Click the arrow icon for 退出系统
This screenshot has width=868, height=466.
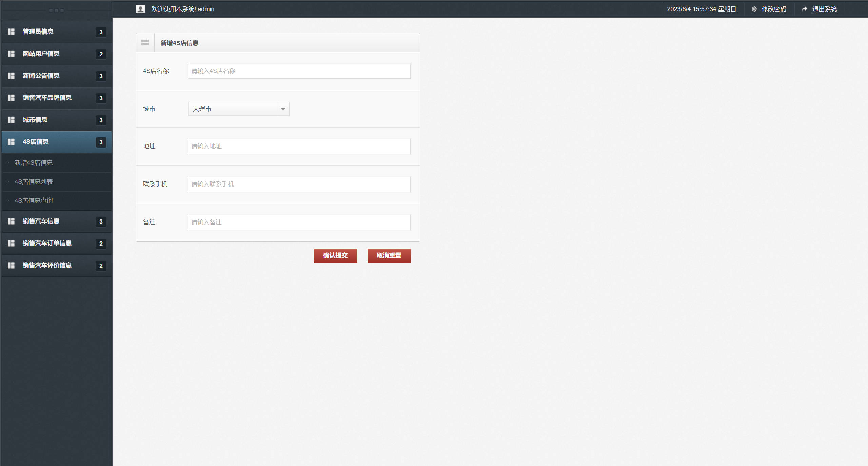804,9
